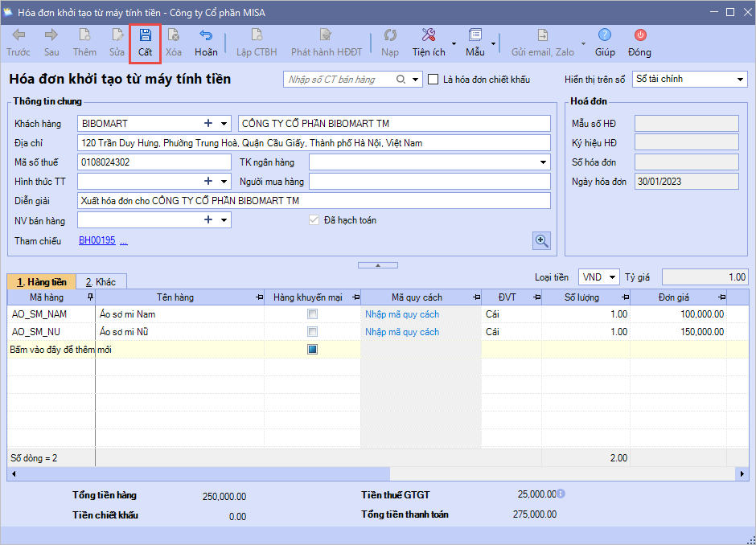Enable the Là hóa đơn chiết khấu checkbox
The image size is (756, 545).
433,80
